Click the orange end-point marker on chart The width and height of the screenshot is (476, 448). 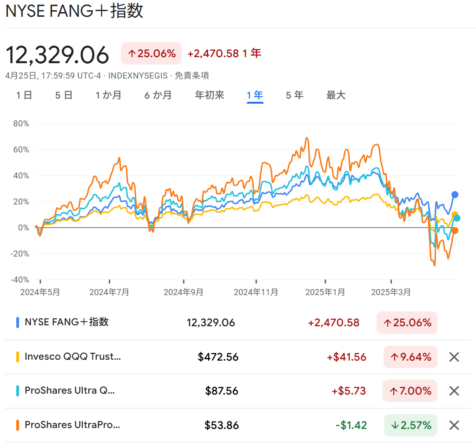[x=455, y=231]
